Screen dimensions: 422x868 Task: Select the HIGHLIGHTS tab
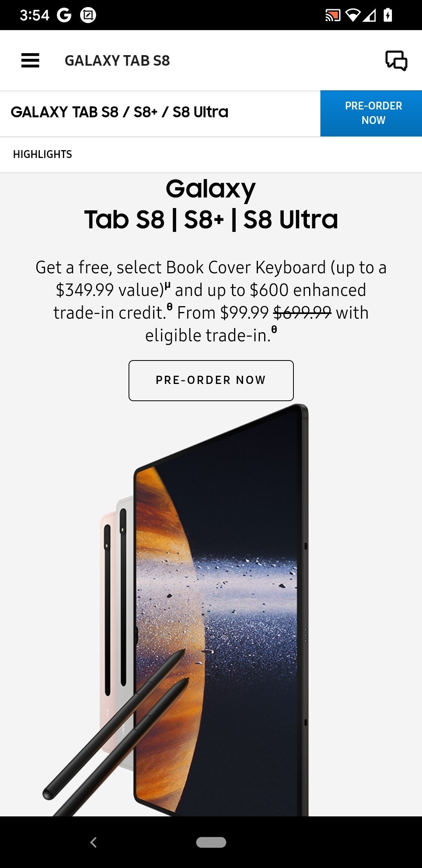pyautogui.click(x=43, y=154)
